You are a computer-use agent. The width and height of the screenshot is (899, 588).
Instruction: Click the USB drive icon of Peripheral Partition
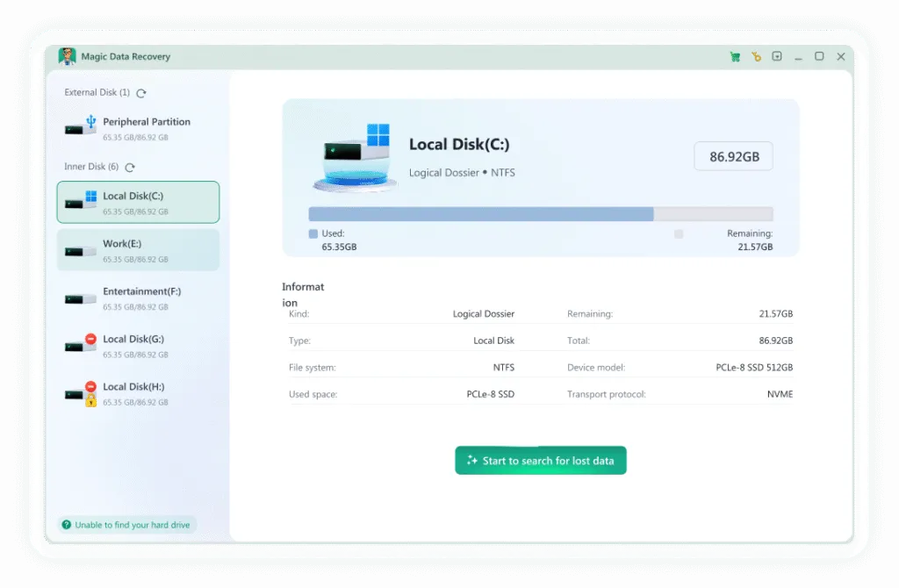click(x=80, y=125)
